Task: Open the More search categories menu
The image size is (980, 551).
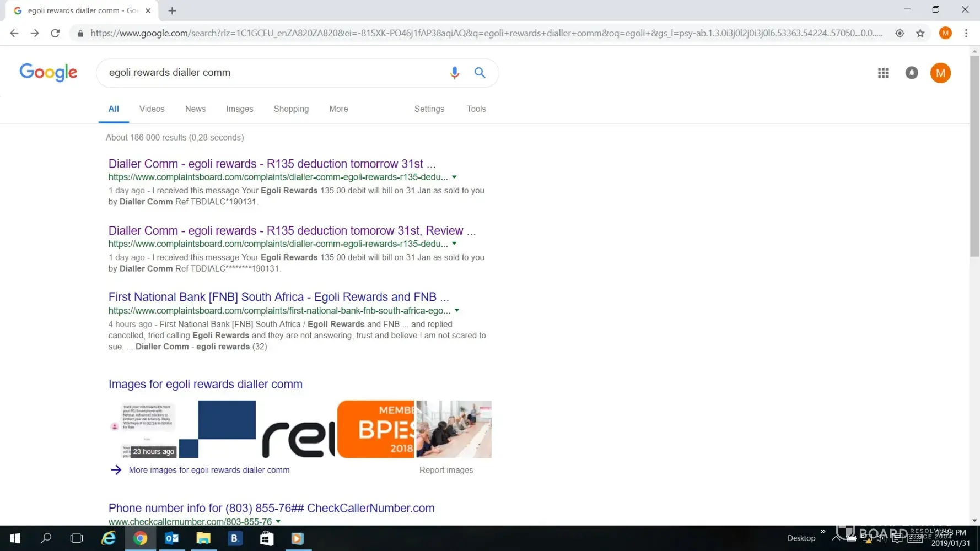Action: (x=338, y=109)
